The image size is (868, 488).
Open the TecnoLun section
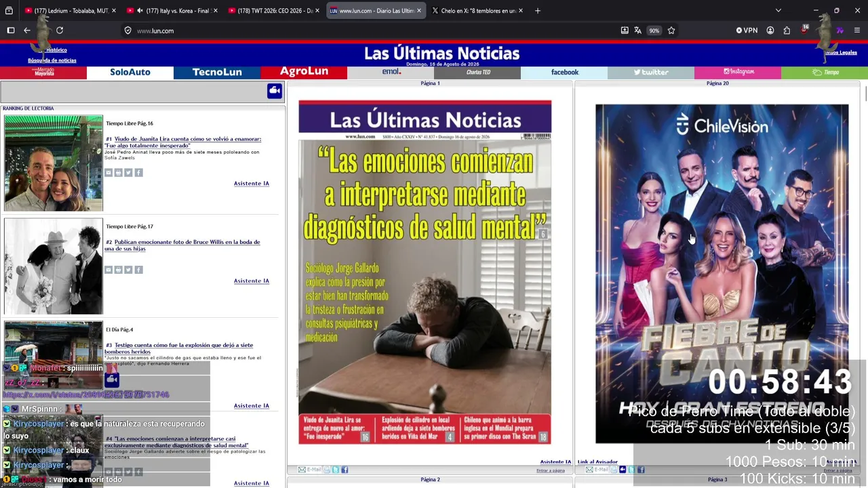217,72
